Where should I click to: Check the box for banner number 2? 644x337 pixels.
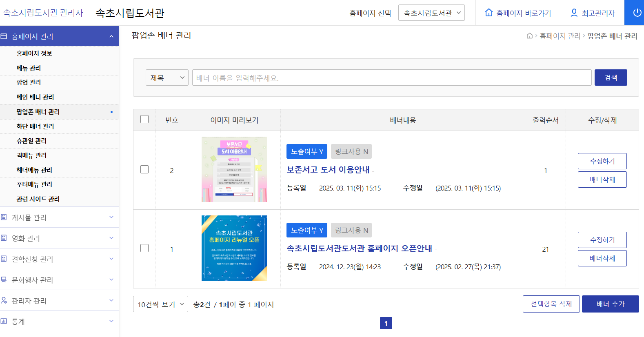click(x=144, y=169)
